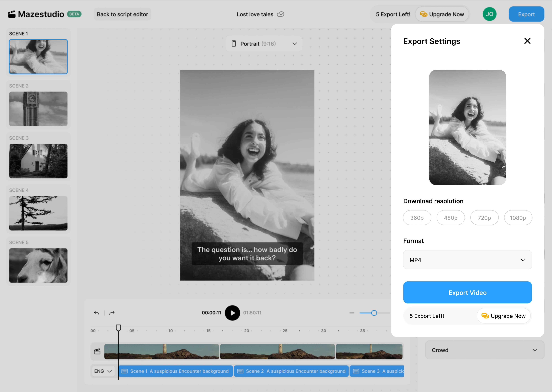Click the Export Video button

click(467, 292)
